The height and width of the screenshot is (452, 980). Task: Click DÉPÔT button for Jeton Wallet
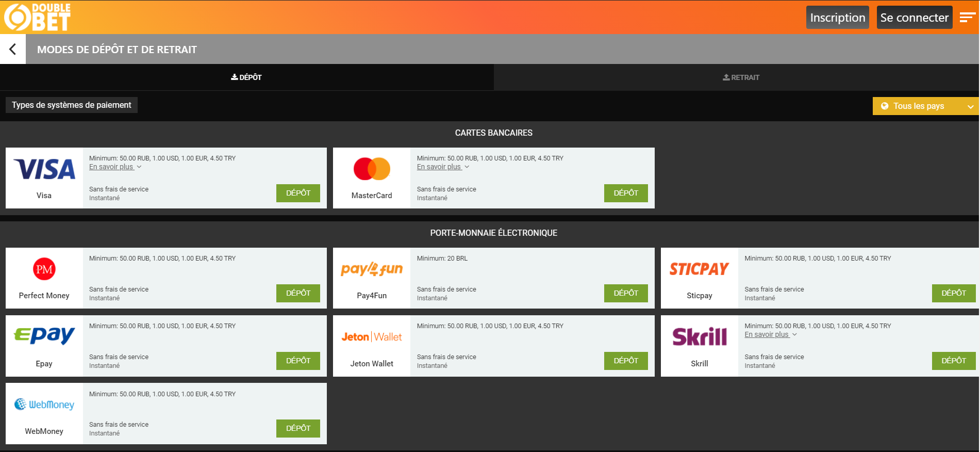pyautogui.click(x=626, y=361)
